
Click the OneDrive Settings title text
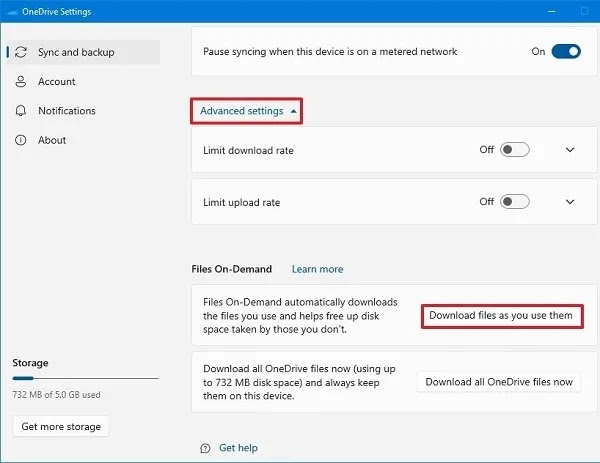click(x=56, y=12)
